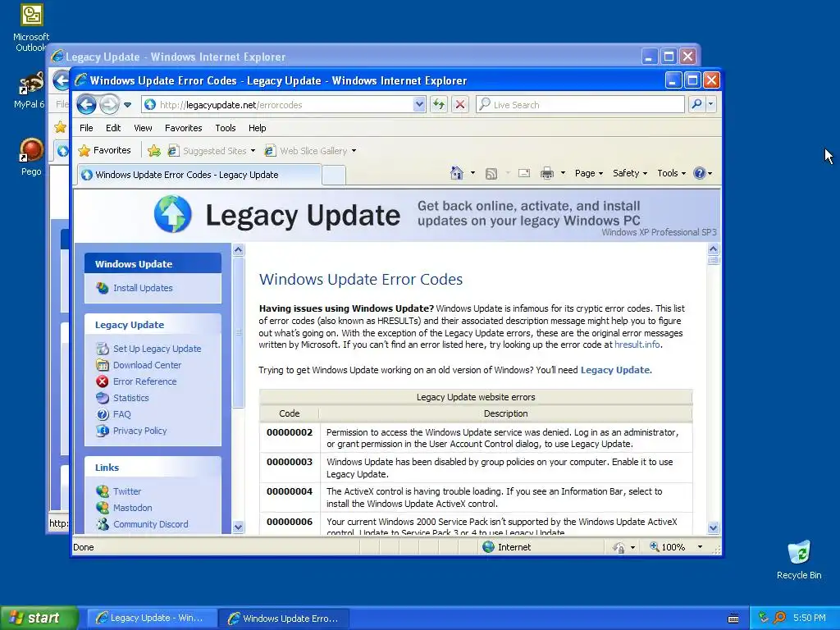Screen dimensions: 840x630
Task: Refresh the page with the green arrows icon
Action: coord(439,104)
